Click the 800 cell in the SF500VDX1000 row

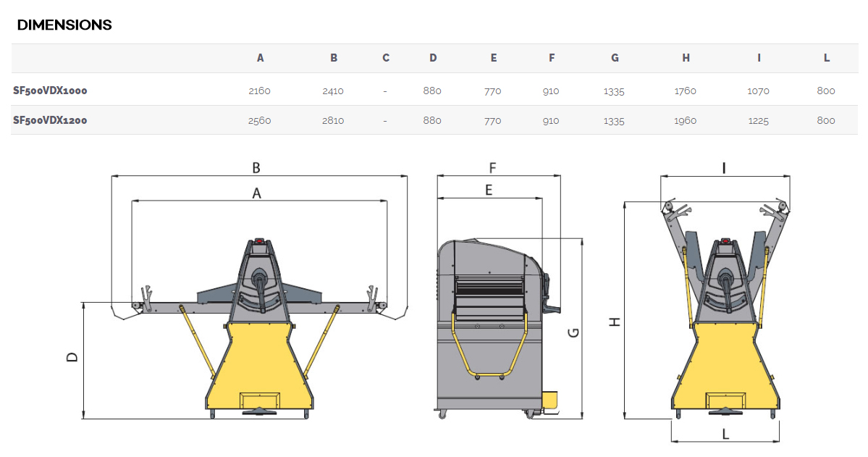pos(826,91)
